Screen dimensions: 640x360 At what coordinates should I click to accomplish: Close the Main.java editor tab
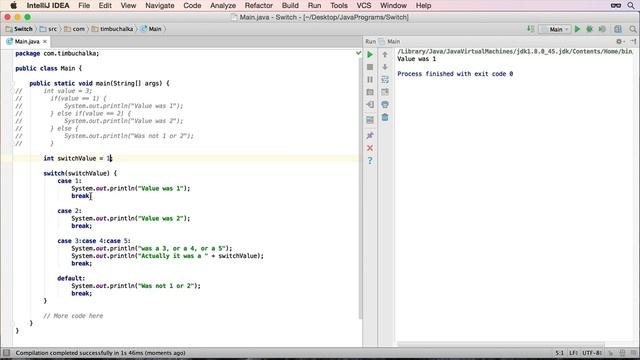(45, 42)
